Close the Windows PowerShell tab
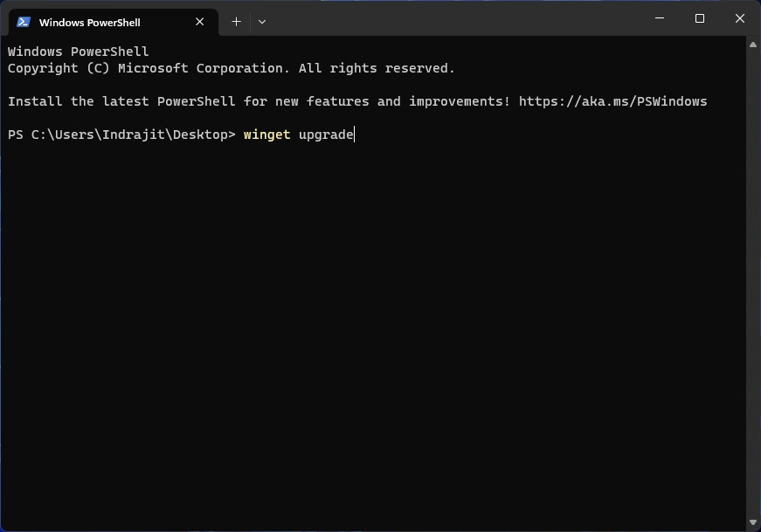The height and width of the screenshot is (532, 761). point(200,22)
